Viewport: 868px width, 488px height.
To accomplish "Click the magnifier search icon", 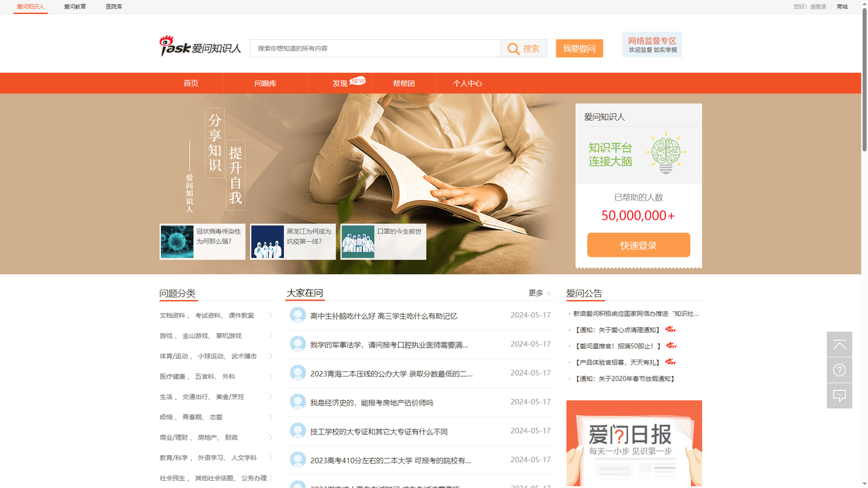I will click(513, 49).
